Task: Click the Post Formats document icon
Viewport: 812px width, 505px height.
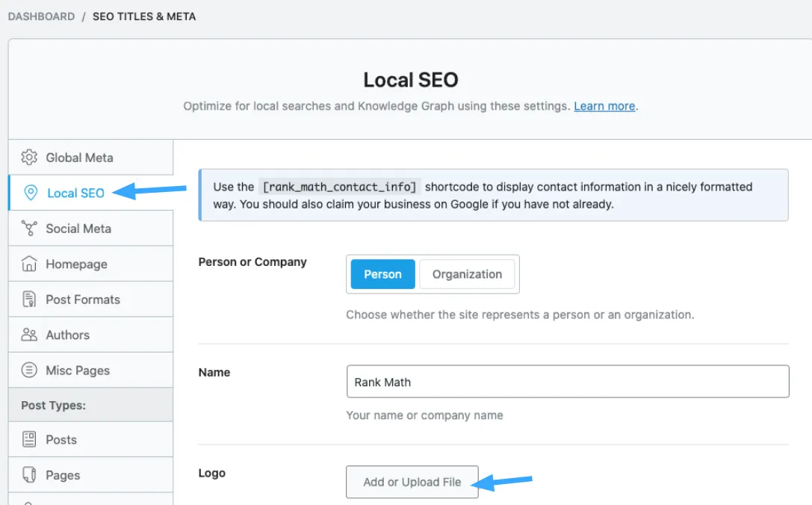Action: coord(29,300)
